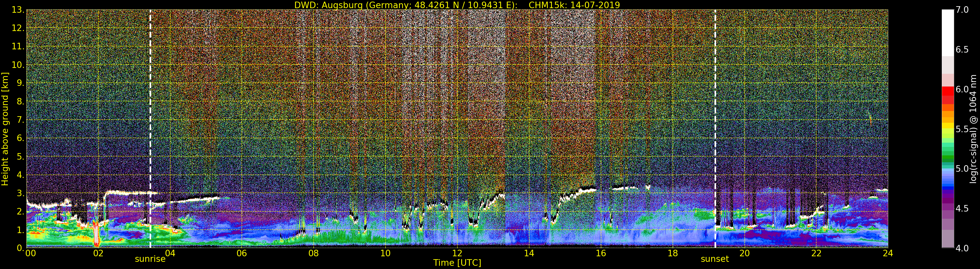Click the colorbar tick label '4.0'

click(962, 248)
